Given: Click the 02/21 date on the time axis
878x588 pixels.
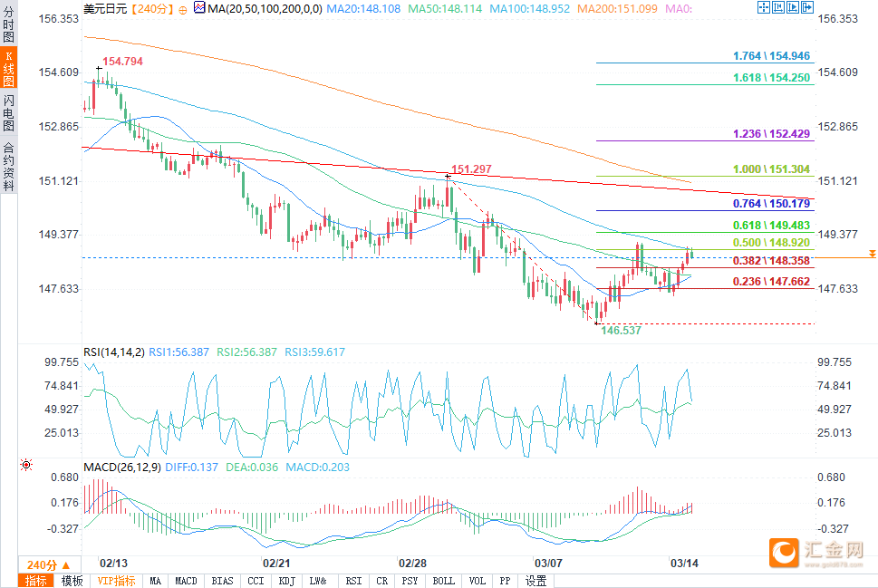Looking at the screenshot, I should [x=276, y=564].
